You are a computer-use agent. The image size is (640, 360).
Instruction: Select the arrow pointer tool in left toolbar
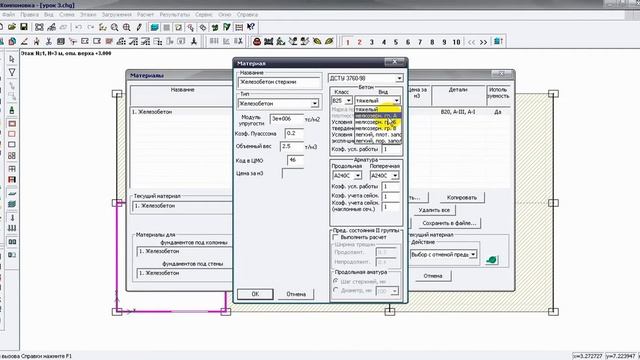coord(12,59)
